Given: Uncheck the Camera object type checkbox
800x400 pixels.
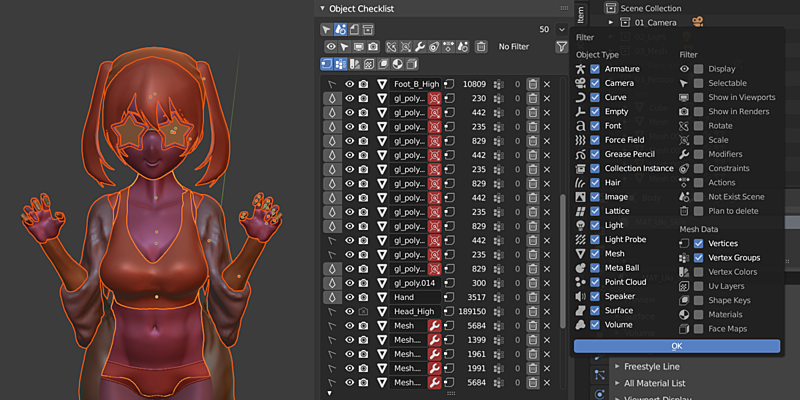Looking at the screenshot, I should [x=594, y=83].
